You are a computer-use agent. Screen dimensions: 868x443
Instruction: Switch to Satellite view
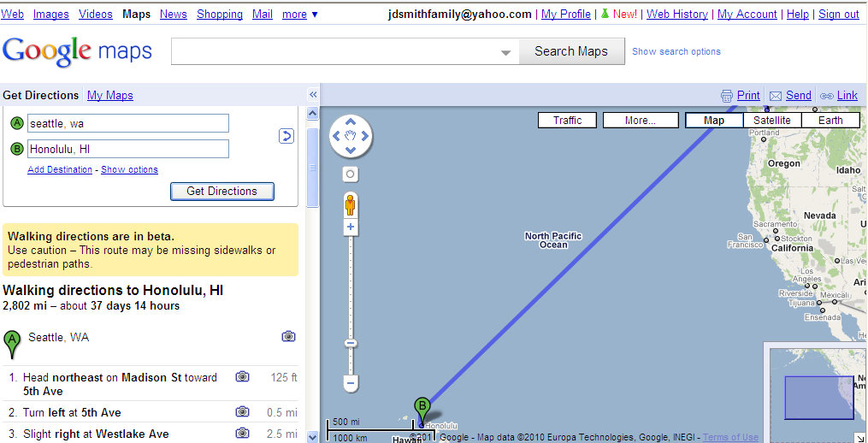772,121
